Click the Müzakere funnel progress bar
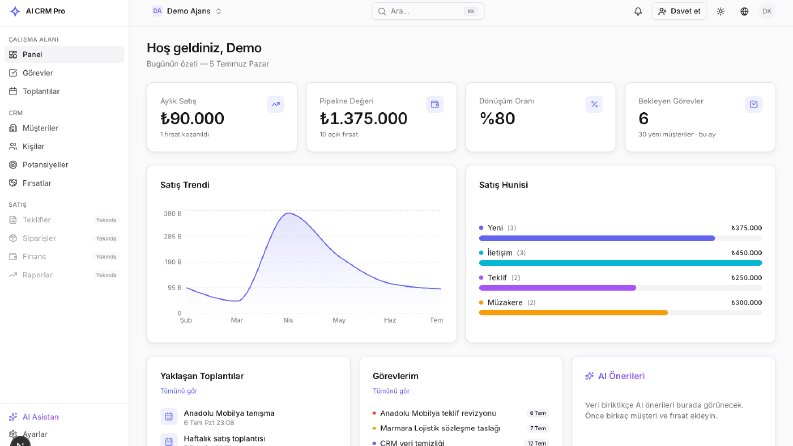 click(x=620, y=313)
